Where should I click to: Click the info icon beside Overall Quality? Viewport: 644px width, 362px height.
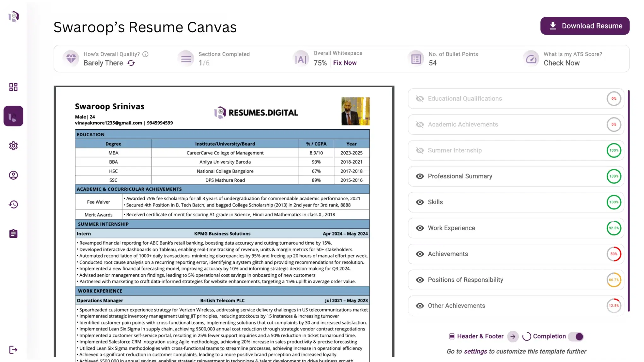[145, 54]
